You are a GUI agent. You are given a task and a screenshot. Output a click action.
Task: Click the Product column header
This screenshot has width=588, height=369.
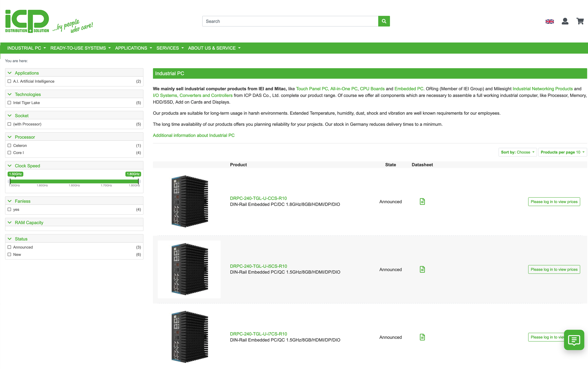tap(238, 165)
